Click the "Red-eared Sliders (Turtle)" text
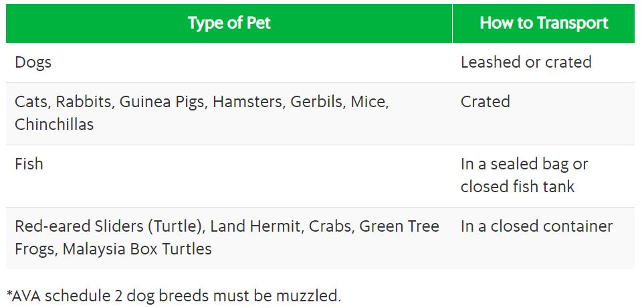Viewport: 644px width, 308px height. point(108,226)
